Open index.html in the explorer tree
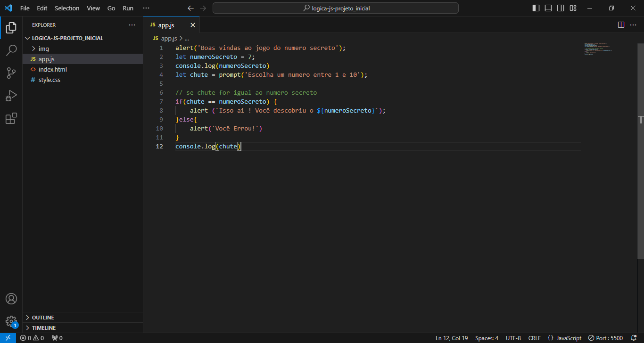644x343 pixels. tap(83, 69)
